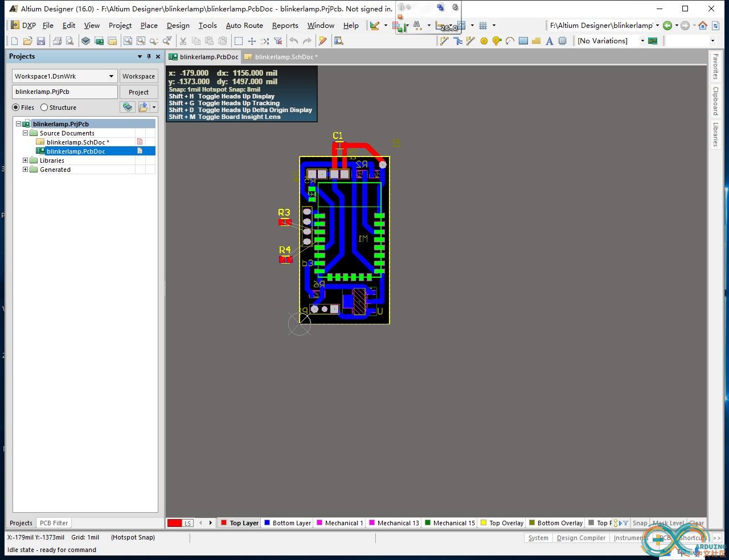Viewport: 729px width, 560px height.
Task: Open the No Variations dropdown
Action: pyautogui.click(x=642, y=41)
